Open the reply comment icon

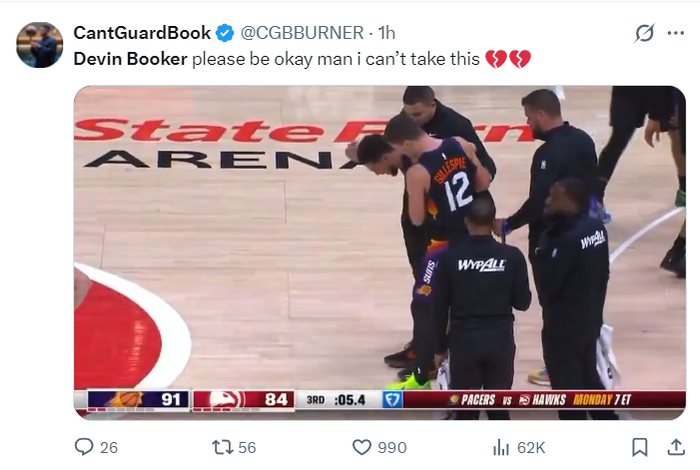[84, 447]
